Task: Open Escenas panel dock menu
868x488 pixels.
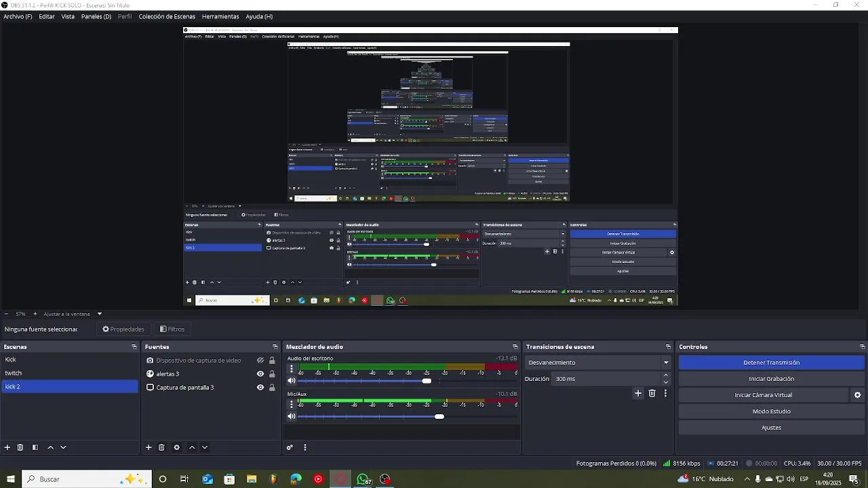Action: (134, 347)
